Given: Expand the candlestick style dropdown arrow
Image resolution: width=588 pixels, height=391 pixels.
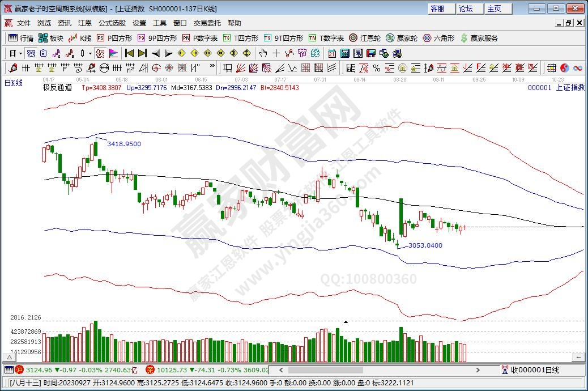Looking at the screenshot, I should (x=91, y=53).
